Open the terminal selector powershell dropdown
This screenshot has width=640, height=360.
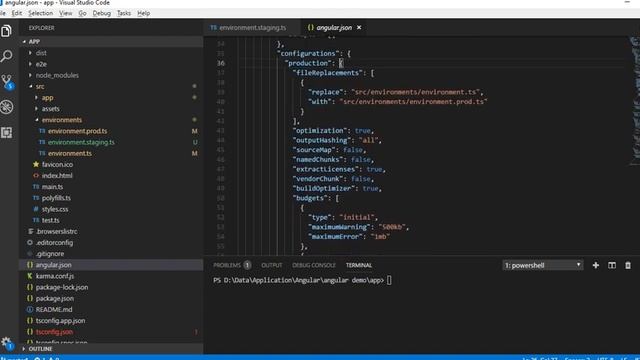pyautogui.click(x=542, y=265)
